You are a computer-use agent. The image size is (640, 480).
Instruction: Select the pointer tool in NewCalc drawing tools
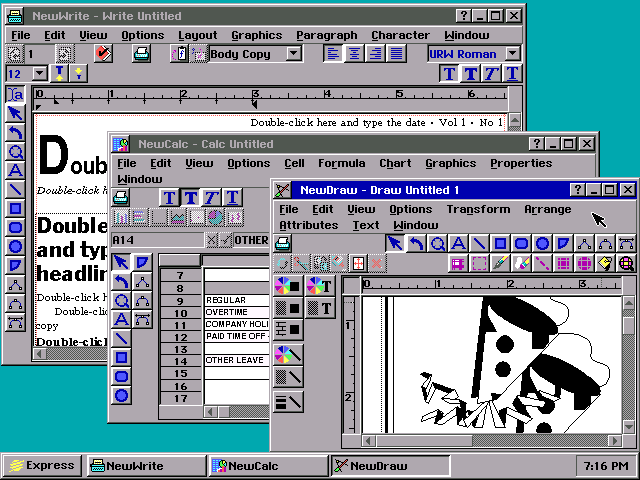(x=121, y=262)
